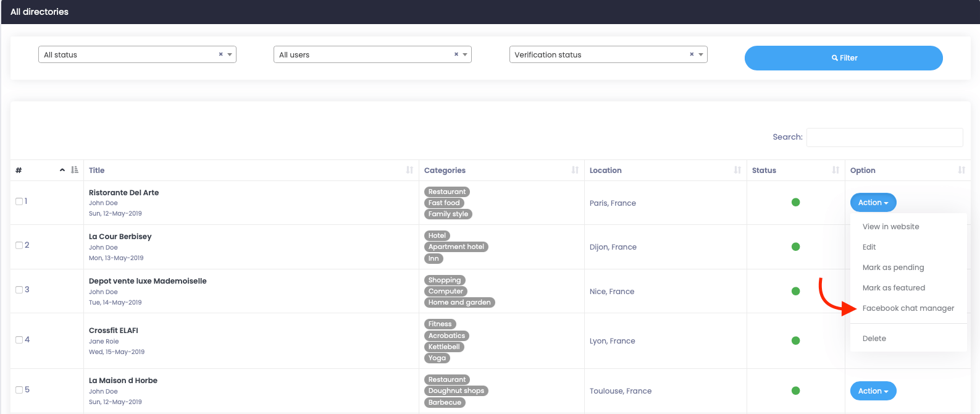Click the Acrobatics category tag

pos(446,336)
